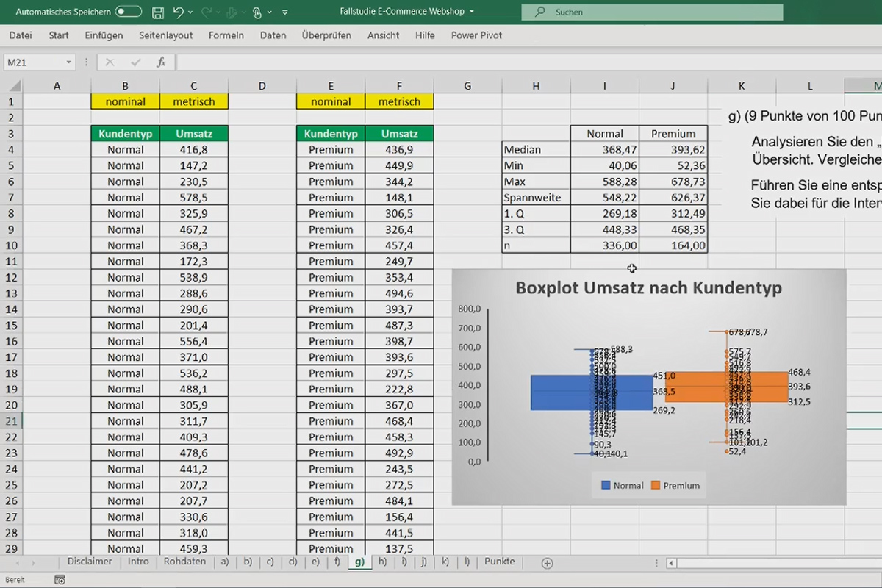Screen dimensions: 882x588
Task: Click the Enter (checkmark) icon in formula bar
Action: click(x=135, y=62)
